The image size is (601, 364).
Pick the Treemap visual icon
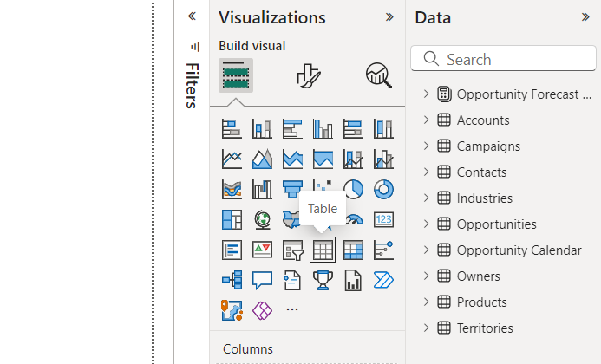[232, 220]
